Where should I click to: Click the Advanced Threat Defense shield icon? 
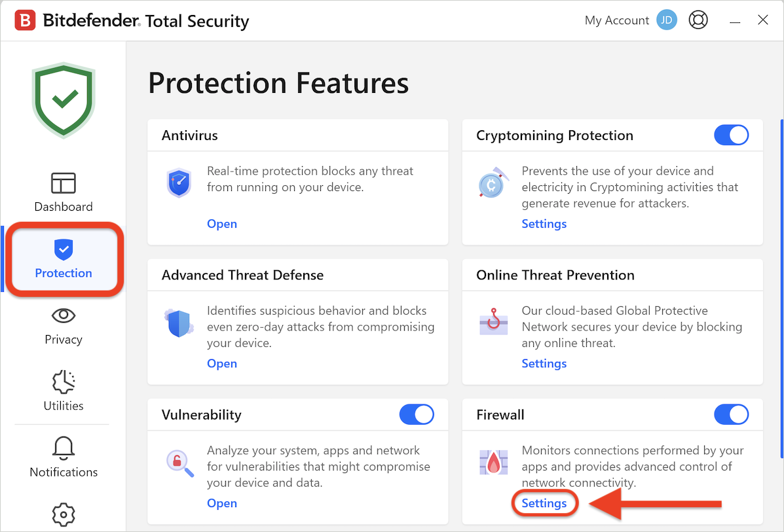[x=178, y=323]
